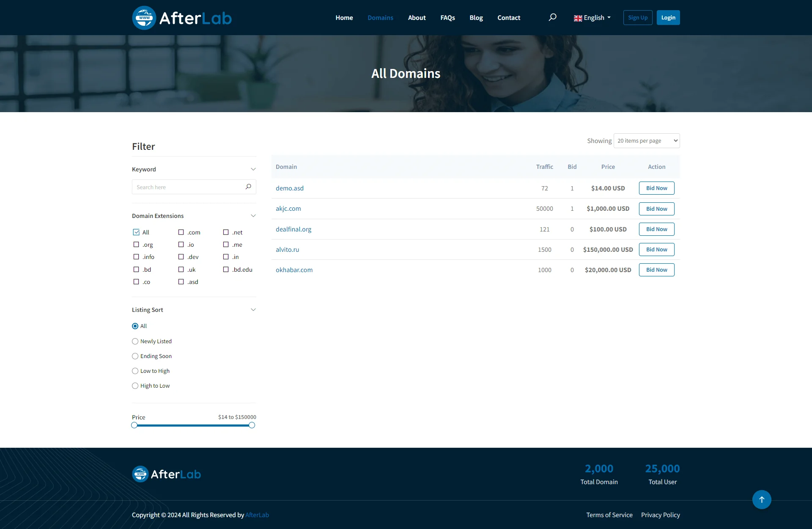Image resolution: width=812 pixels, height=529 pixels.
Task: Click the header search magnifier icon
Action: [x=552, y=17]
